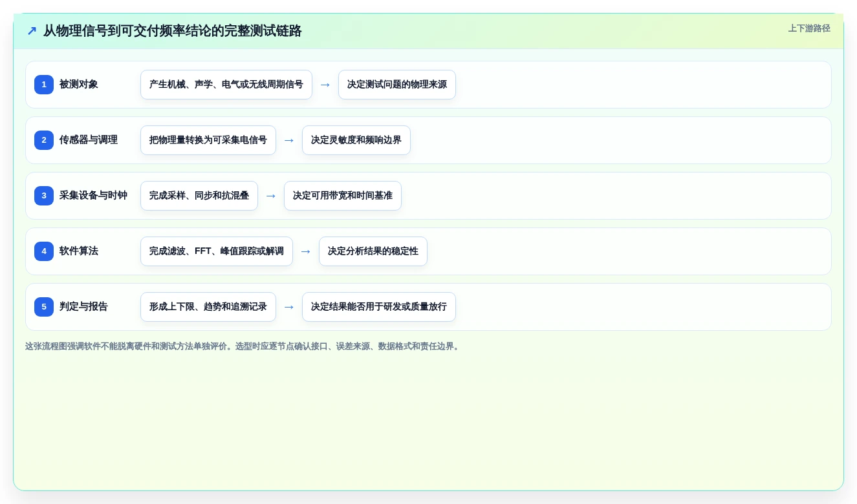Image resolution: width=857 pixels, height=504 pixels.
Task: Click the 判定与报告 stage label
Action: [x=83, y=307]
